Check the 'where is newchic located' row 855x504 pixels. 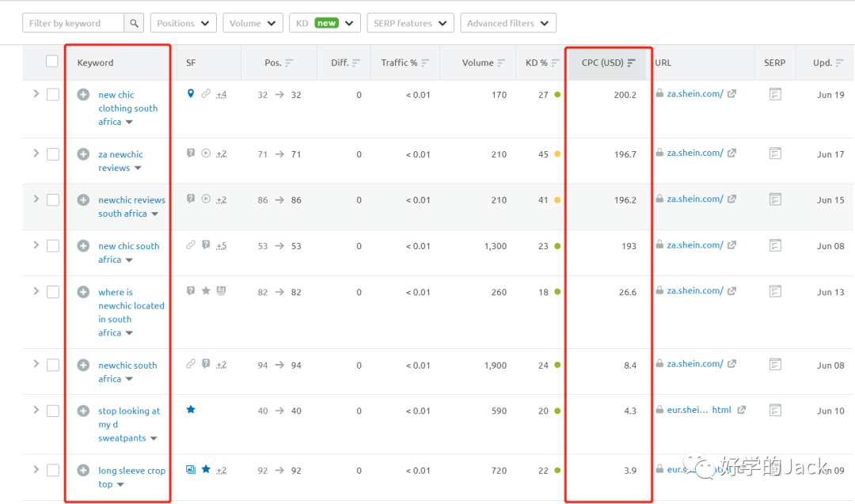tap(53, 292)
